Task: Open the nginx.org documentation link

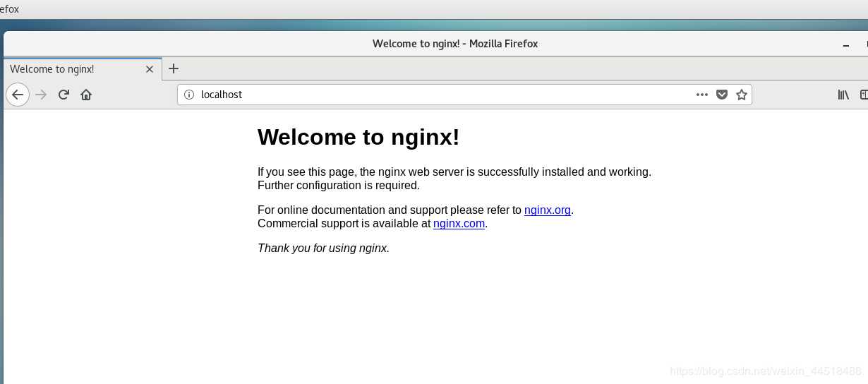Action: point(547,210)
